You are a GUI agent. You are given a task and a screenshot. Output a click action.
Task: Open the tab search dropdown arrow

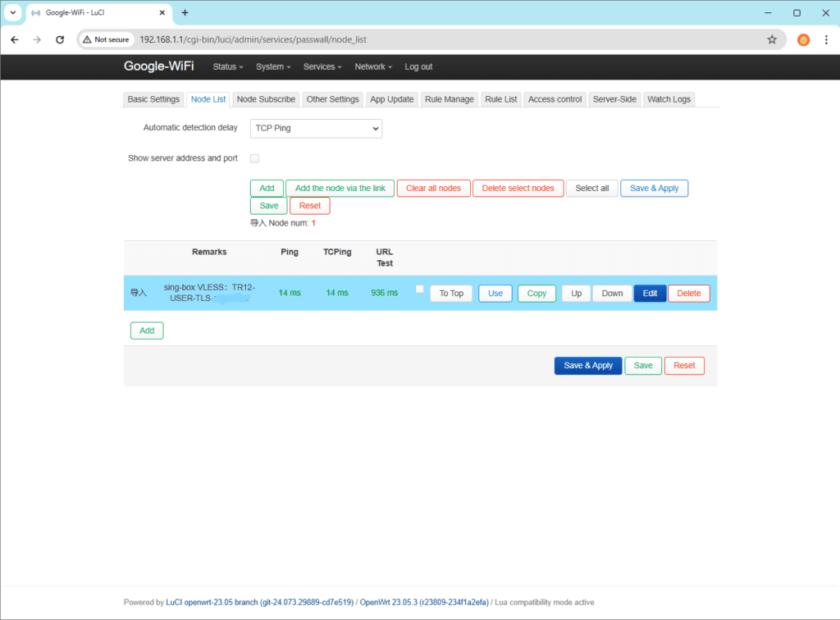13,12
